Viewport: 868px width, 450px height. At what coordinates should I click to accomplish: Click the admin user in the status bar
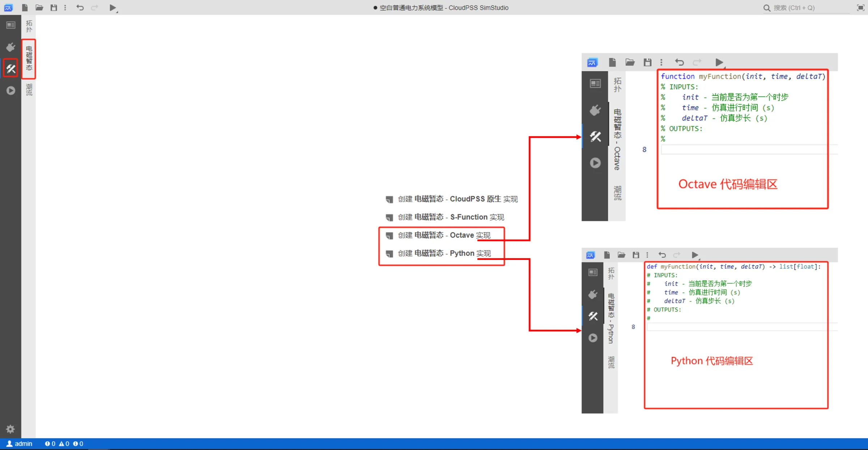coord(20,444)
